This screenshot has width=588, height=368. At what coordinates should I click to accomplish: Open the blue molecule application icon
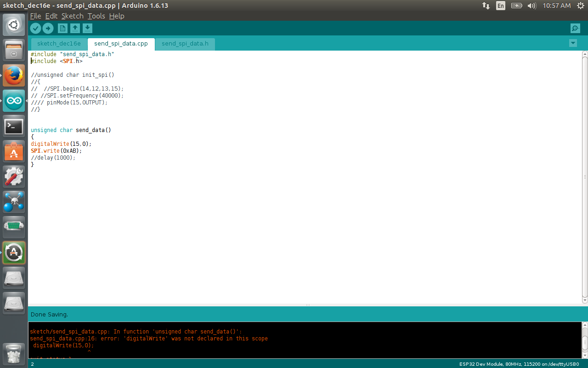[x=14, y=202]
